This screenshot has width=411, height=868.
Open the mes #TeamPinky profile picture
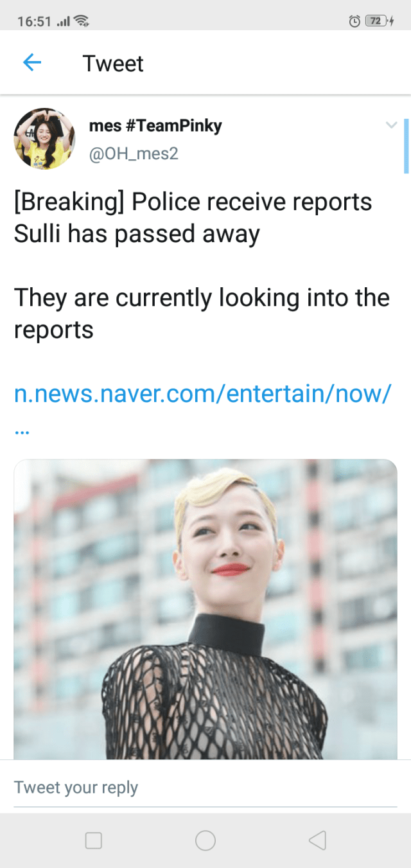[44, 139]
